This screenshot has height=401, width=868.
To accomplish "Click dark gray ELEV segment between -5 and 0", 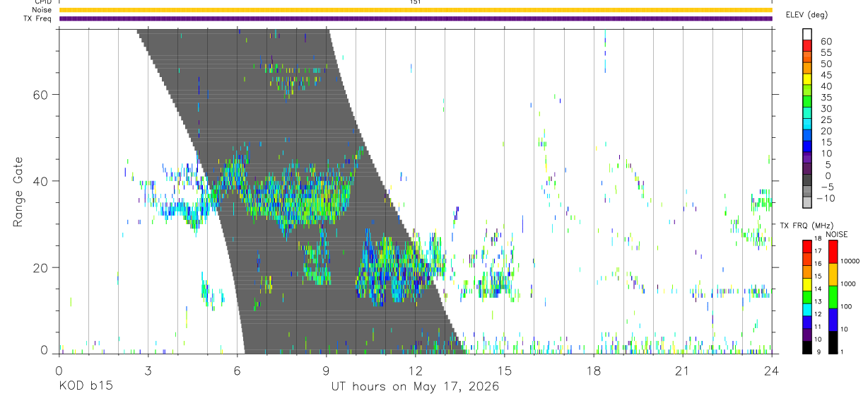I will coord(807,180).
